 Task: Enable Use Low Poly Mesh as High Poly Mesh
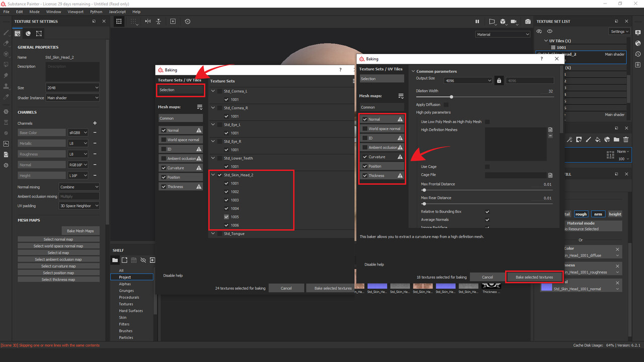point(487,122)
